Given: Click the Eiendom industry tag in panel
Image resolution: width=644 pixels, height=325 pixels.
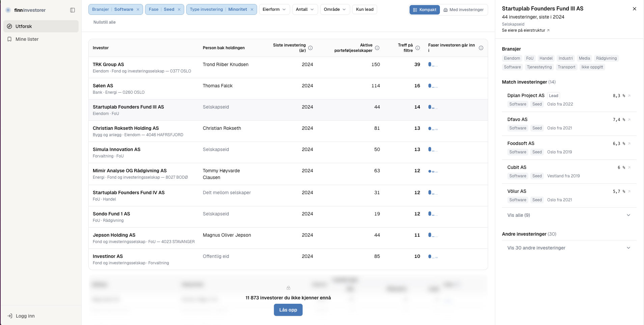Looking at the screenshot, I should coord(512,58).
